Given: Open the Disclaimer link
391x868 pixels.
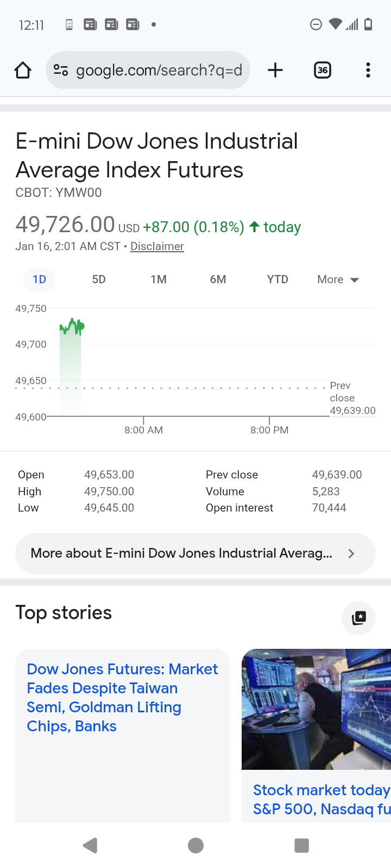Looking at the screenshot, I should pyautogui.click(x=157, y=246).
